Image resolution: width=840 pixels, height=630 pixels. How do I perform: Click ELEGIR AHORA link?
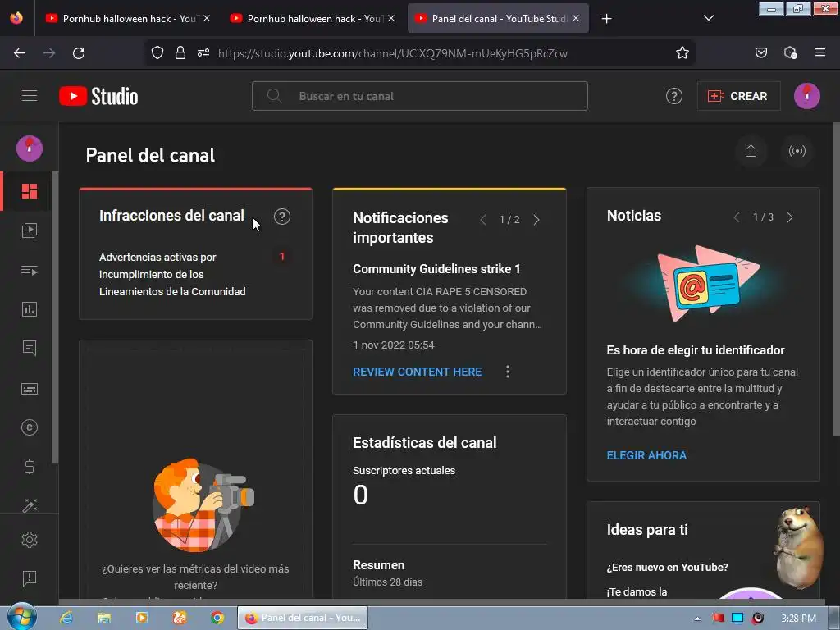pyautogui.click(x=646, y=455)
